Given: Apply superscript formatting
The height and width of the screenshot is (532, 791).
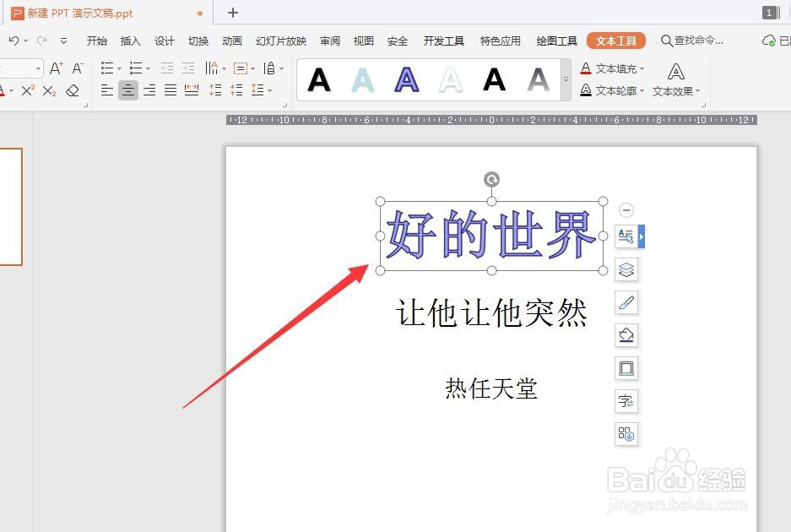Looking at the screenshot, I should coord(27,90).
